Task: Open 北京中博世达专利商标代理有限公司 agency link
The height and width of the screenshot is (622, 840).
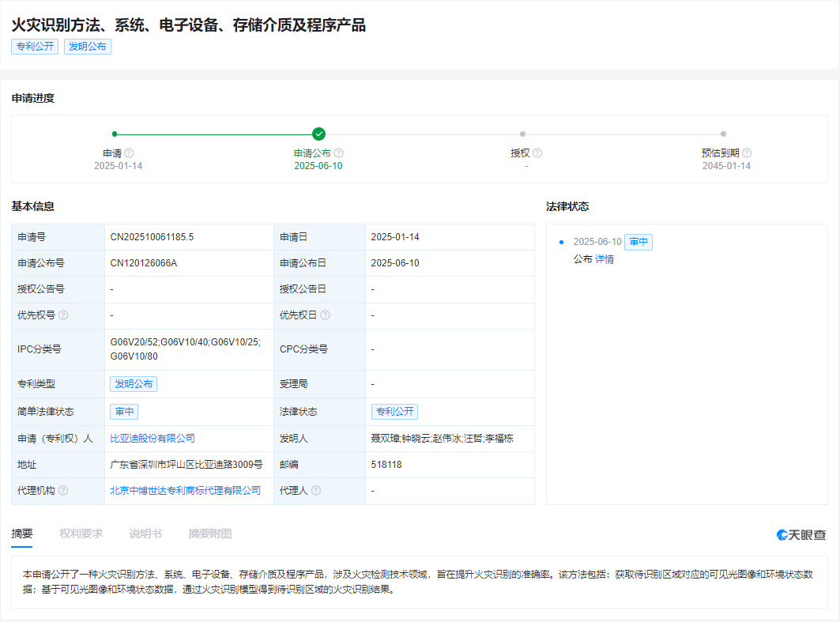Action: 186,491
